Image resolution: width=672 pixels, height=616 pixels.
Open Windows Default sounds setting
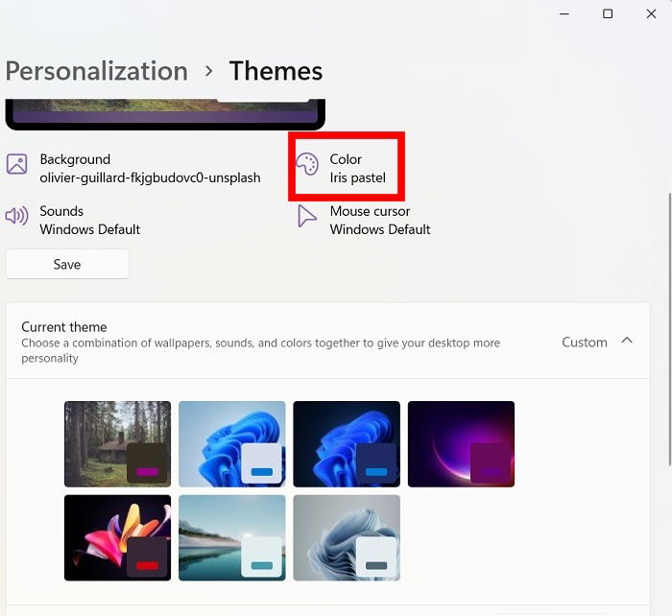tap(90, 229)
